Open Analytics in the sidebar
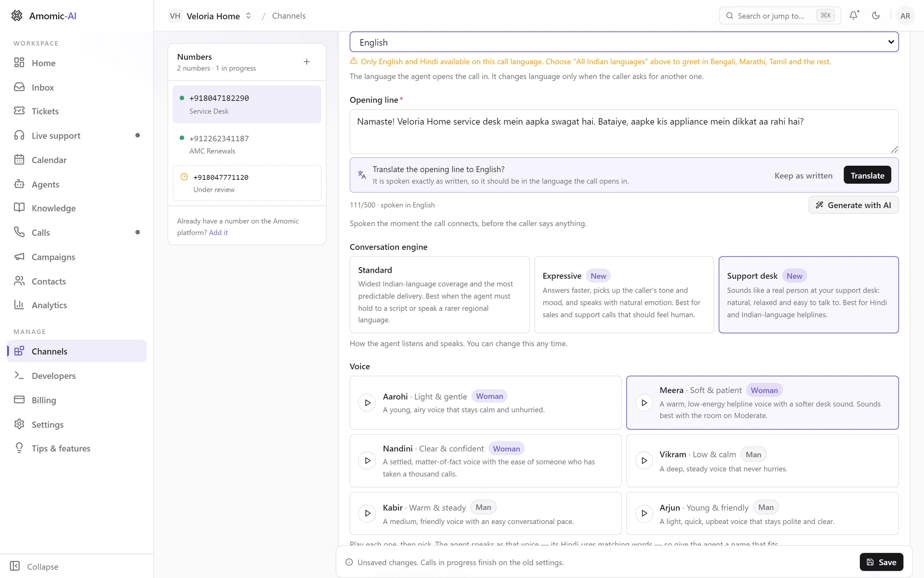924x578 pixels. [77, 305]
